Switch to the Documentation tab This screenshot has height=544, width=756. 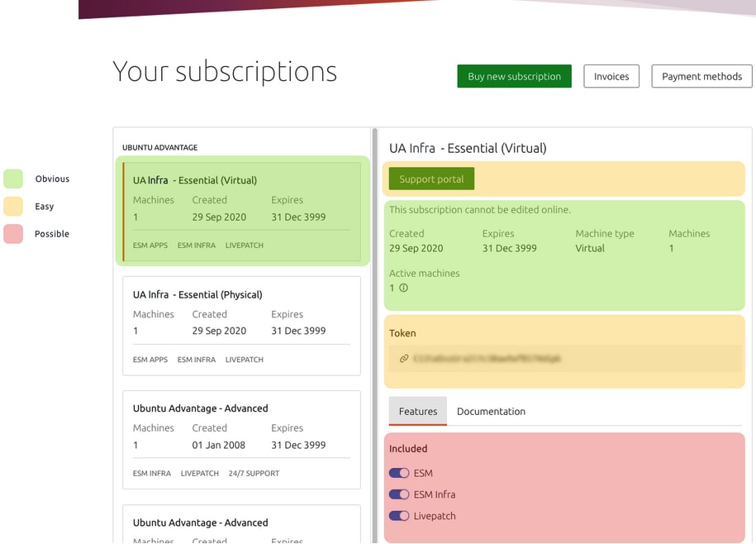[x=491, y=412]
